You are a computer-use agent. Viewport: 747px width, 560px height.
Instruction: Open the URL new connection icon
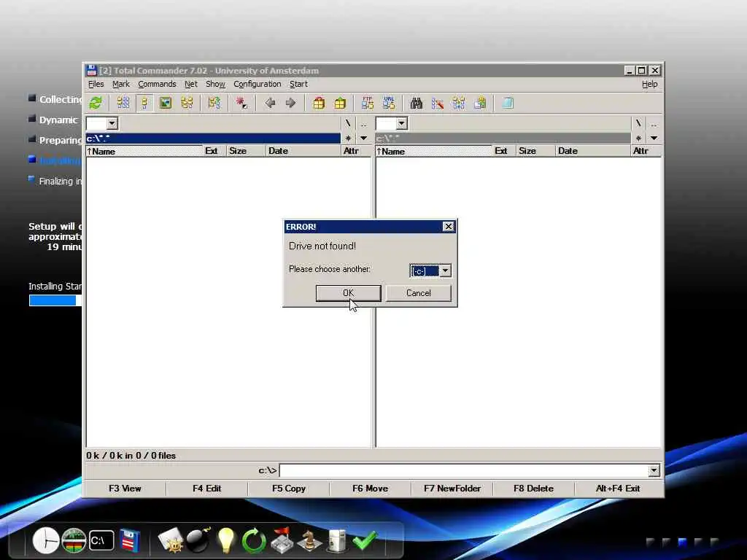click(389, 103)
